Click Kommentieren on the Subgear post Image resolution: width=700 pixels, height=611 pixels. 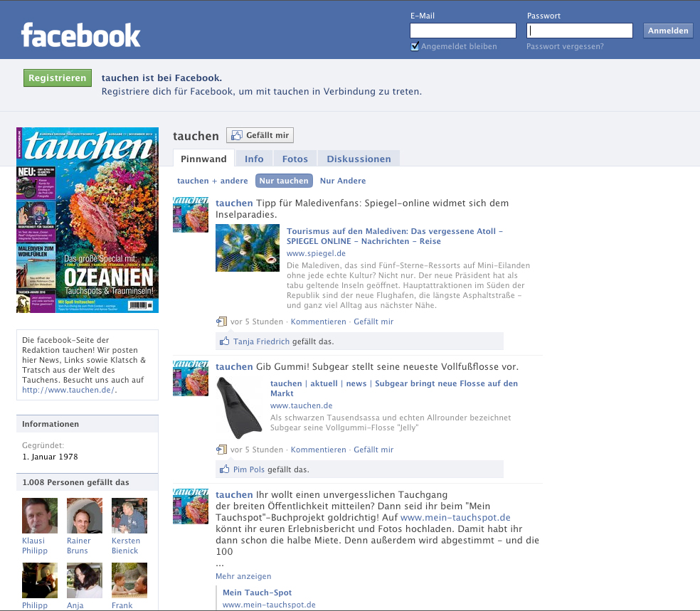click(318, 450)
